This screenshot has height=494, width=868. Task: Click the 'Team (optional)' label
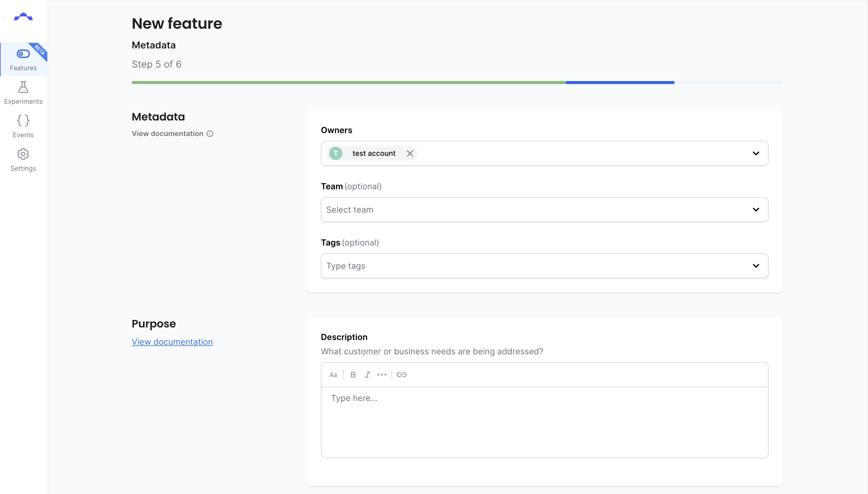351,187
